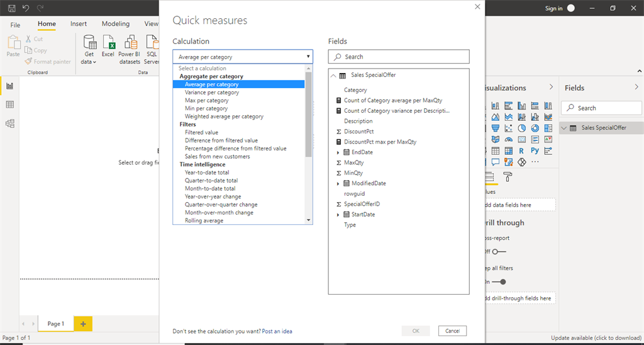Choose Weighted average per category
Viewport: 644px width, 345px height.
tap(225, 116)
